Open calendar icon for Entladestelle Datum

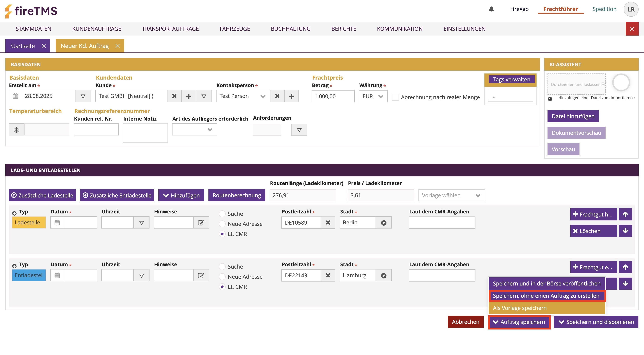[57, 275]
